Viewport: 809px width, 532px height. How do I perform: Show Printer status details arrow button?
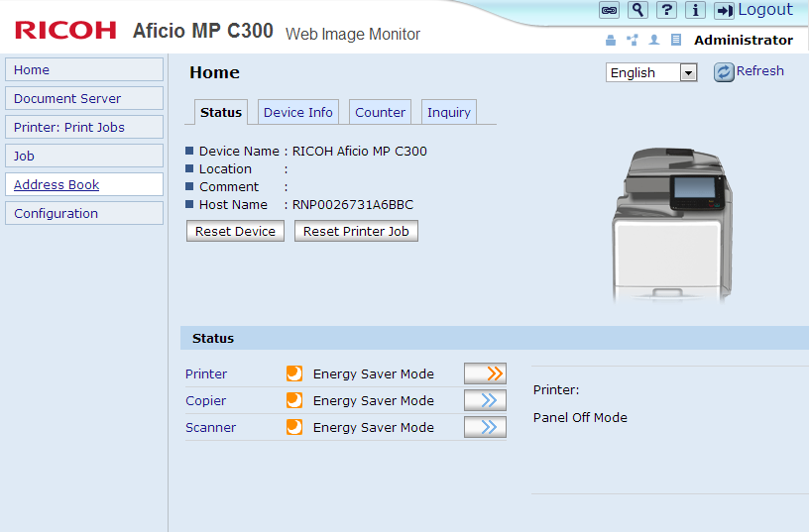pos(485,373)
